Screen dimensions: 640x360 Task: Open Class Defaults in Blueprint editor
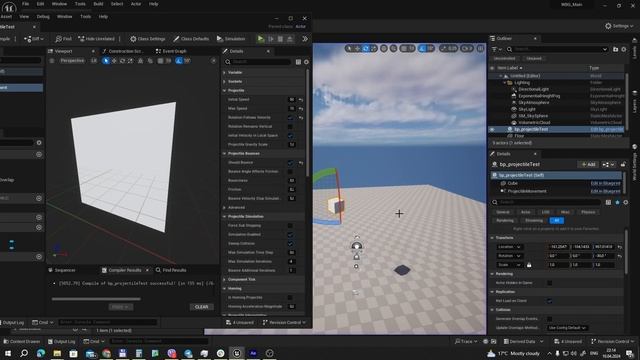[191, 39]
